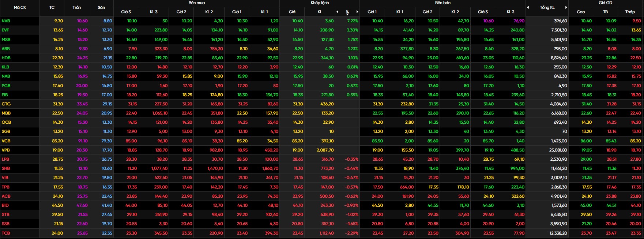Open the NAB stock symbol
Image resolution: width=644 pixels, height=239 pixels.
6,76
